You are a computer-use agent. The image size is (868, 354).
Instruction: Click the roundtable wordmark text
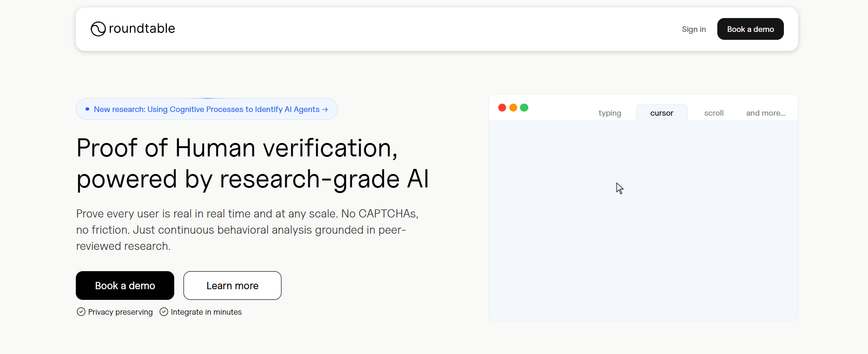click(142, 29)
